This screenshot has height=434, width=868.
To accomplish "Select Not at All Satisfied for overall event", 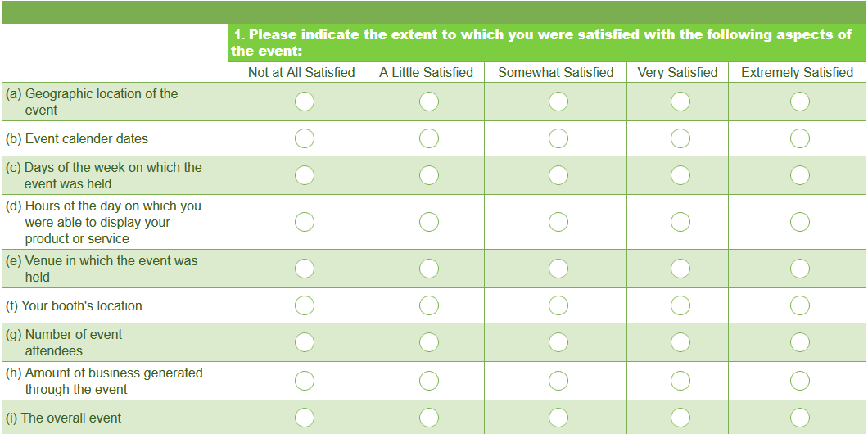I will (305, 418).
